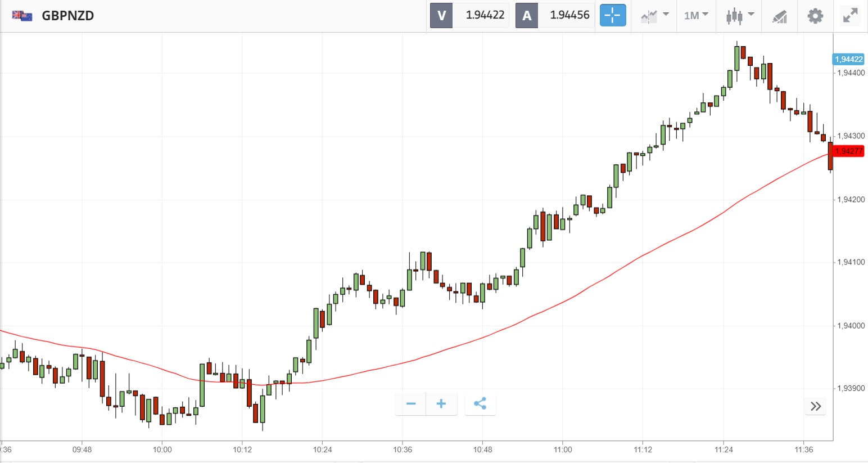
Task: Expand the candlestick chart type dropdown
Action: point(739,15)
